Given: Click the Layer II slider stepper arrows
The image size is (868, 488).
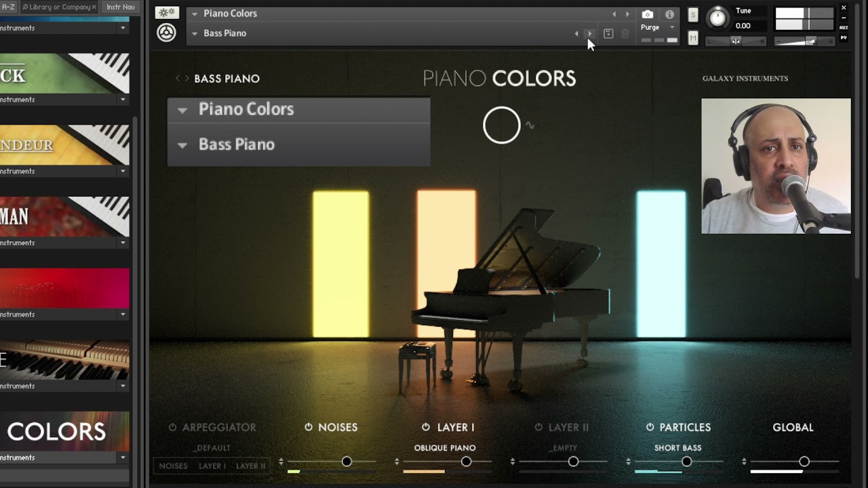Looking at the screenshot, I should tap(513, 462).
